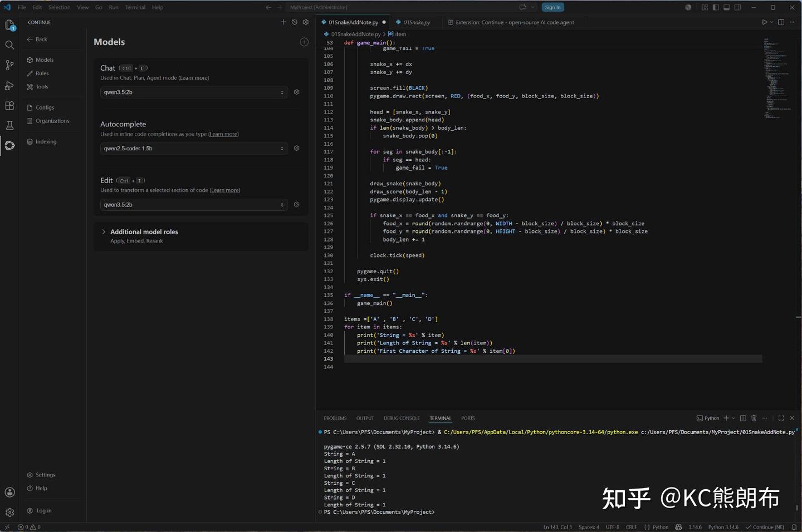802x532 pixels.
Task: Toggle primary side bar visibility
Action: point(716,7)
